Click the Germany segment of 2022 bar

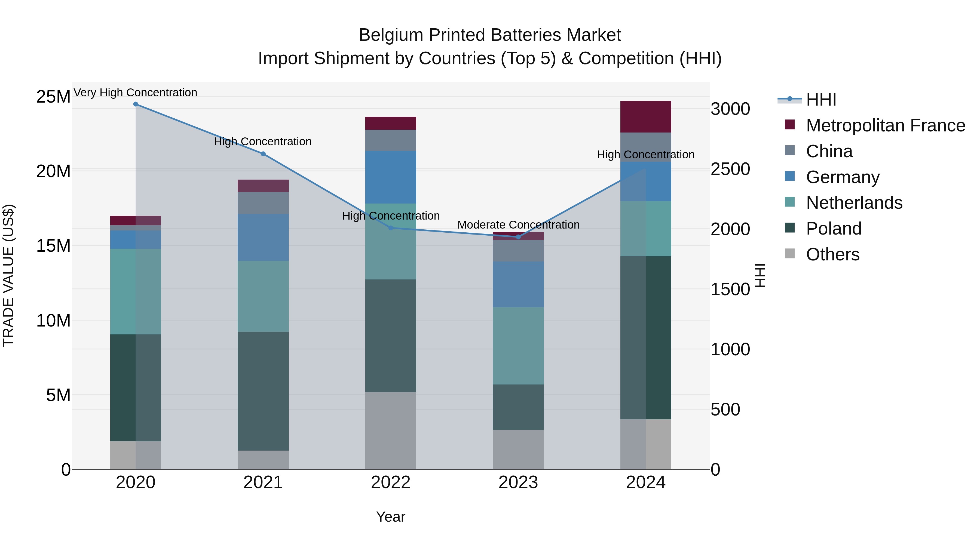pyautogui.click(x=391, y=177)
